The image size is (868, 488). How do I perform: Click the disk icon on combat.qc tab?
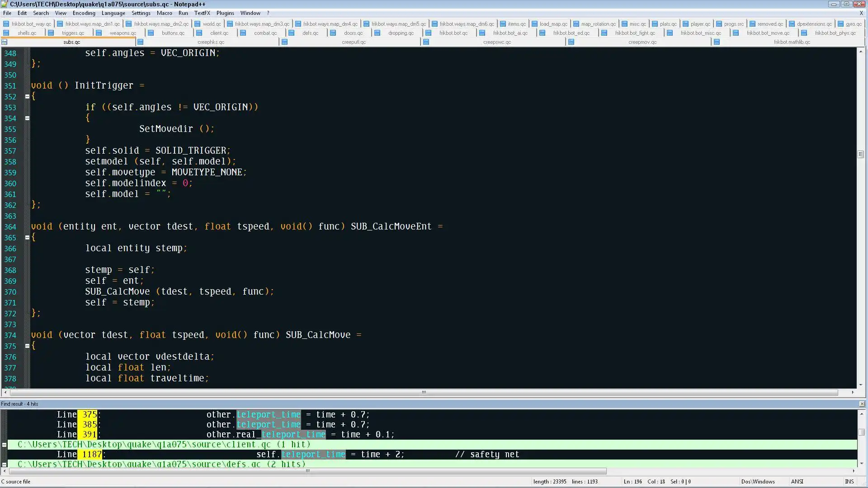coord(243,33)
